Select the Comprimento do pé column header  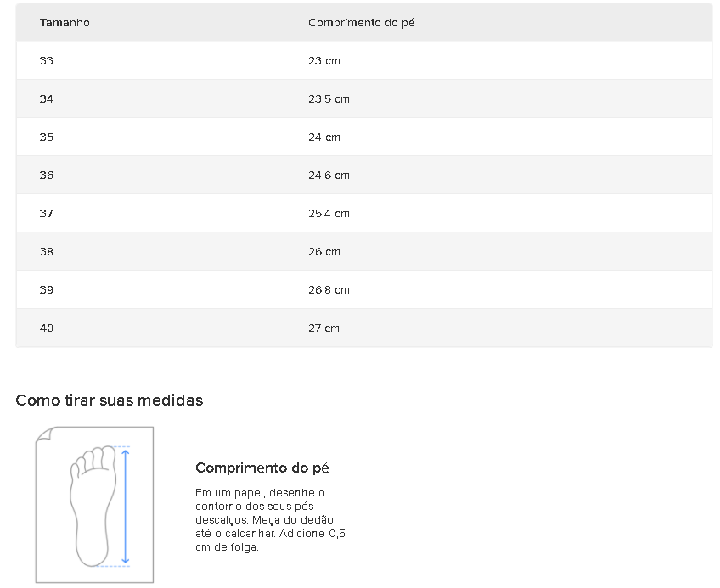pos(362,23)
